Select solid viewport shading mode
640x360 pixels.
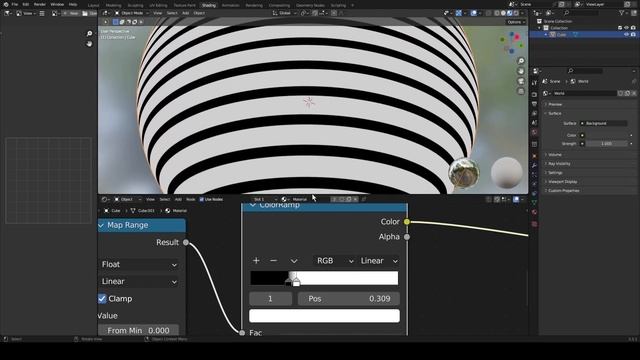503,13
